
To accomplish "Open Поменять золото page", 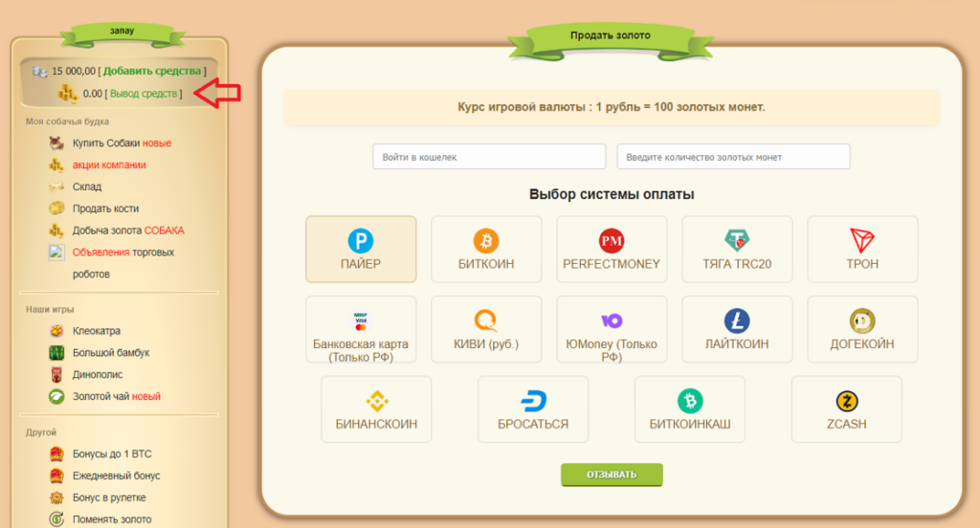I will point(112,520).
